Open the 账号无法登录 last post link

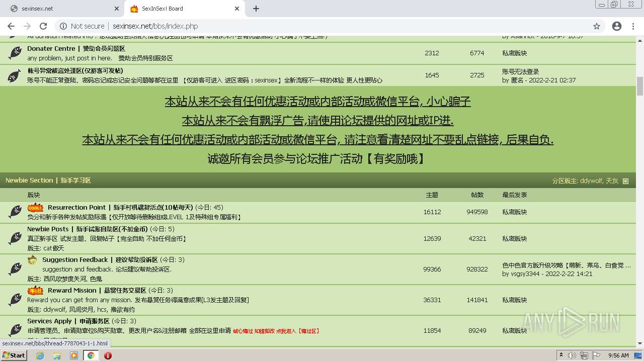click(520, 71)
